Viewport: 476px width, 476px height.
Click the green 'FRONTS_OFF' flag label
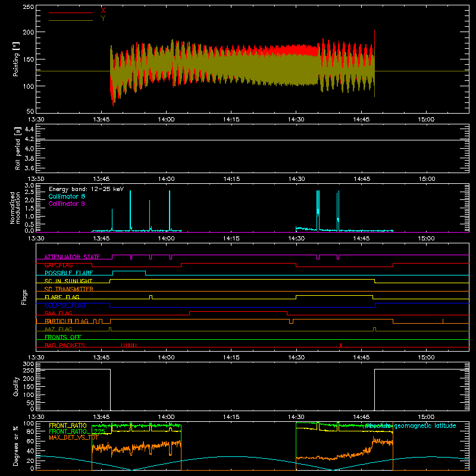click(x=63, y=337)
